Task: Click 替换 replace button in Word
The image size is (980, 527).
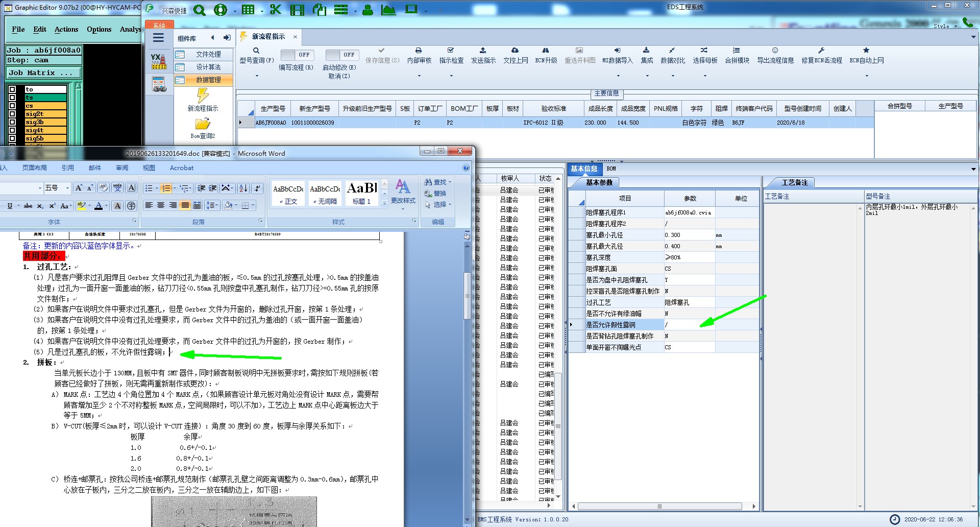Action: 435,193
